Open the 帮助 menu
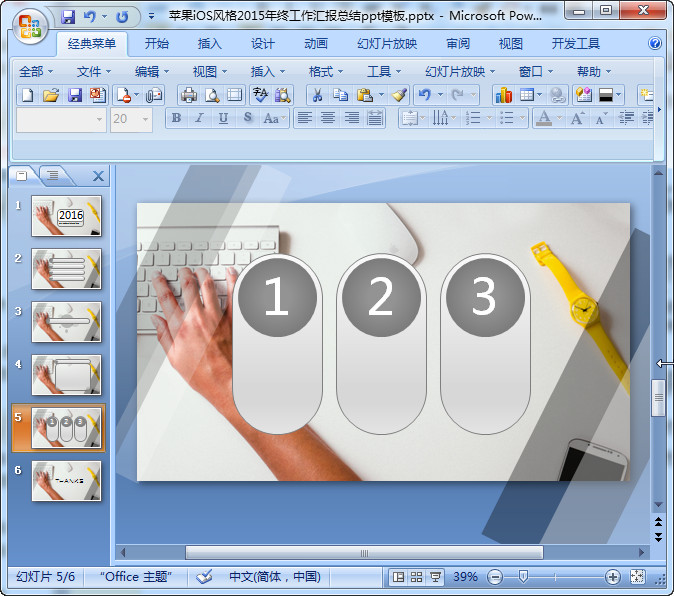This screenshot has width=674, height=596. 594,71
